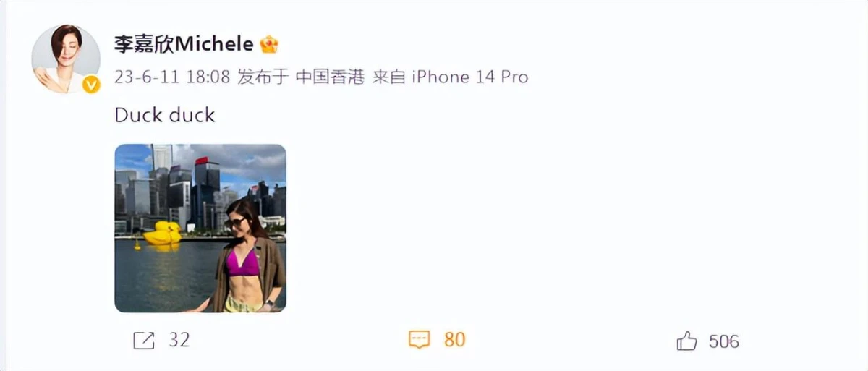Open comments via the speech bubble icon

click(420, 340)
